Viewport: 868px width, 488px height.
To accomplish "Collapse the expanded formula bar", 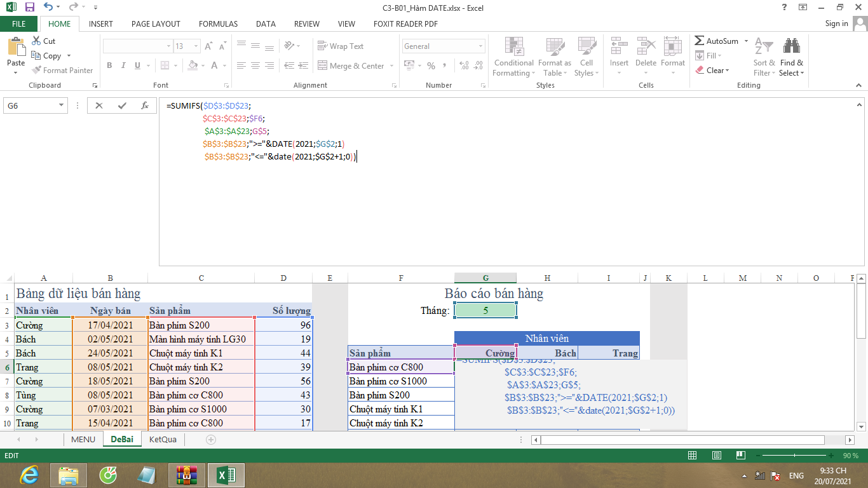I will click(x=859, y=105).
